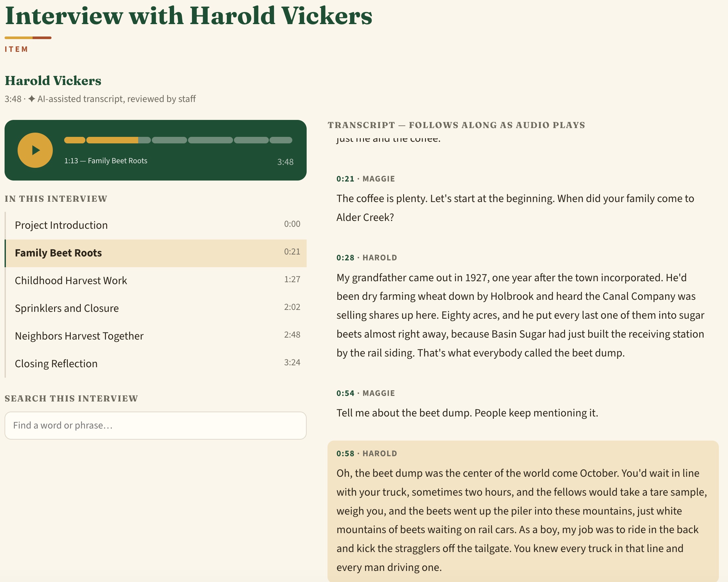Screen dimensions: 728x582
Task: Select the highlighted beet dump transcript passage
Action: click(523, 511)
